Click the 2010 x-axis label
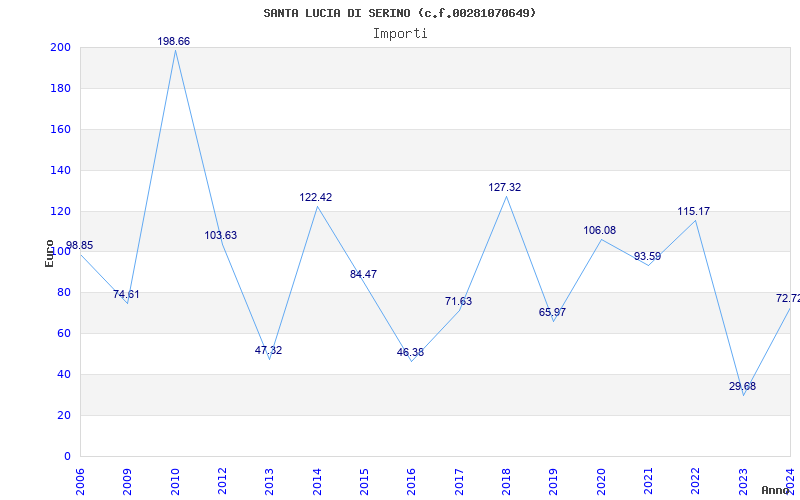The image size is (800, 500). 175,482
